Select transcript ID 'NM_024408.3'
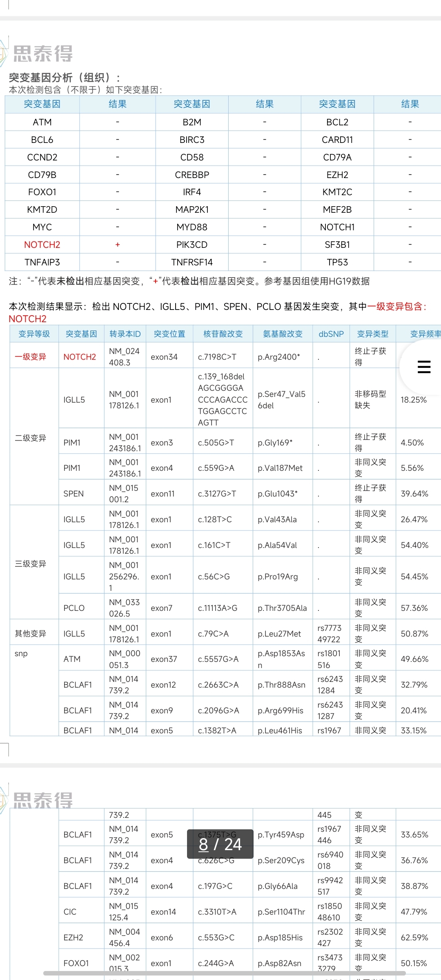 tap(124, 357)
